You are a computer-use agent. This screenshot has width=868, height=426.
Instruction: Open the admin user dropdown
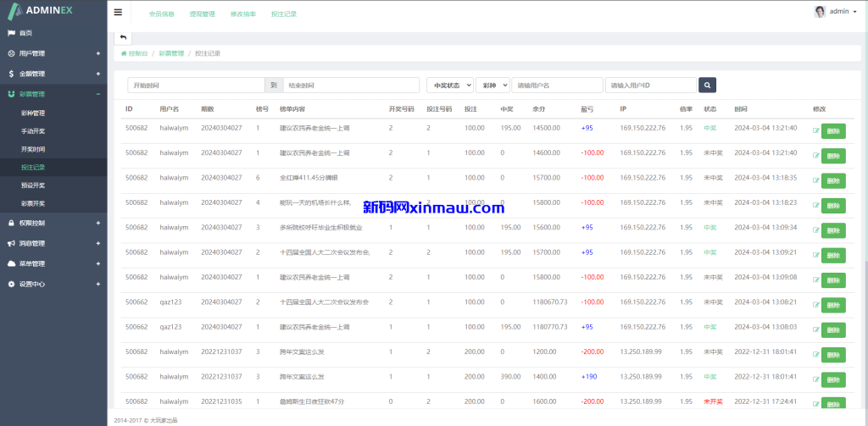pos(835,12)
